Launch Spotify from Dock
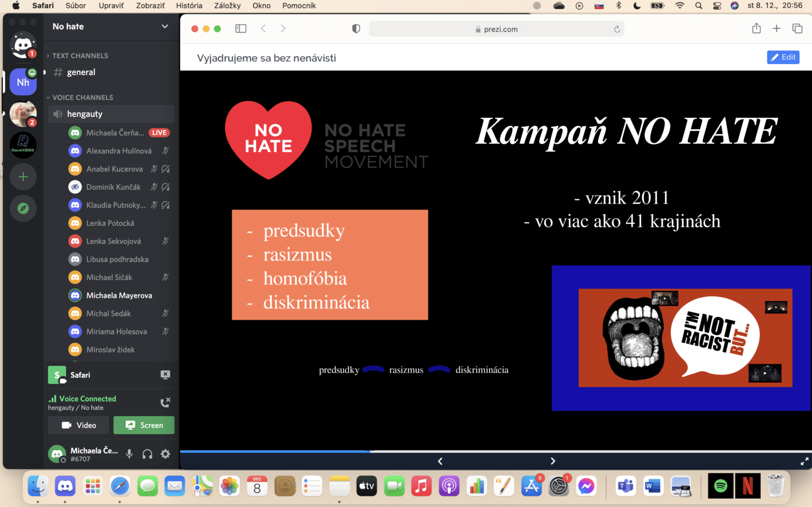This screenshot has height=507, width=812. coord(721,486)
